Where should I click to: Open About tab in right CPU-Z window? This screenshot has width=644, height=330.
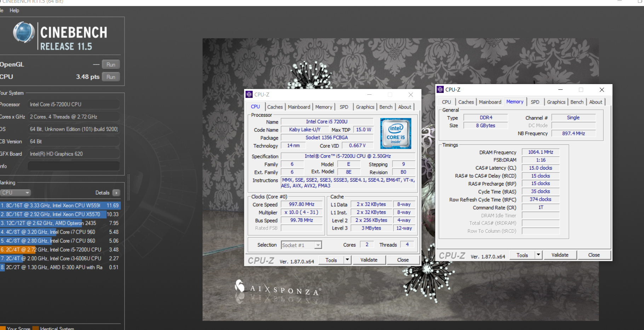click(x=596, y=102)
